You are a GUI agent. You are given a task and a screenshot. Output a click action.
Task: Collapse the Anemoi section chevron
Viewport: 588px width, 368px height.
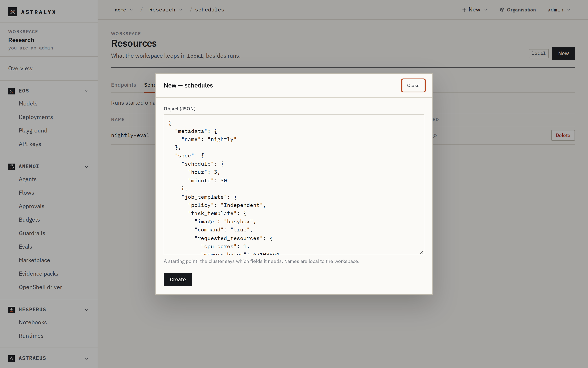point(87,167)
